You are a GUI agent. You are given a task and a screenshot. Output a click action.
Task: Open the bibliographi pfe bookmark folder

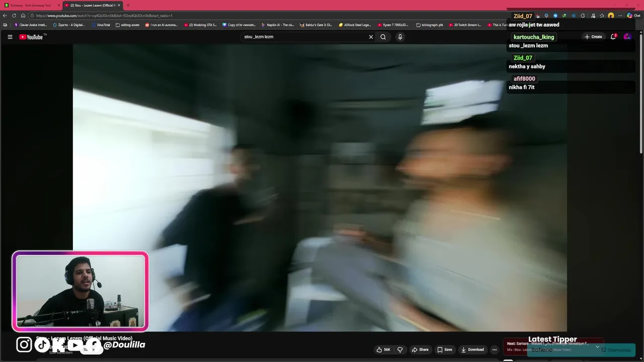[x=430, y=25]
